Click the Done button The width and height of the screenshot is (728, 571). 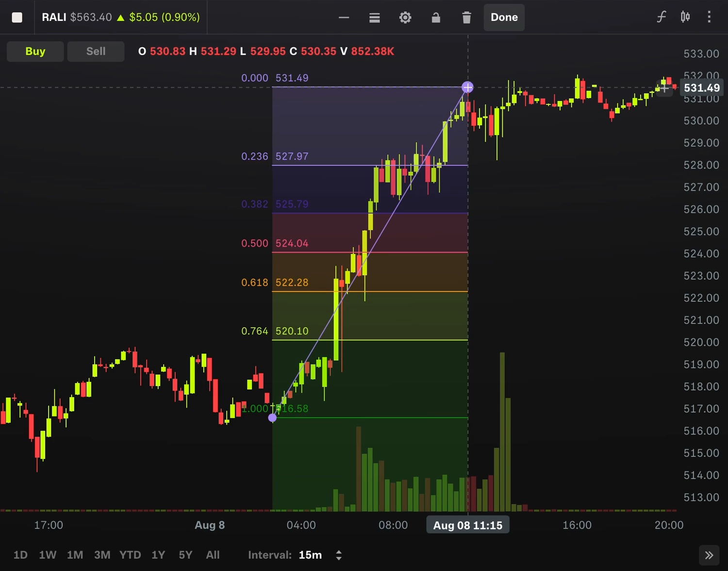(x=504, y=17)
